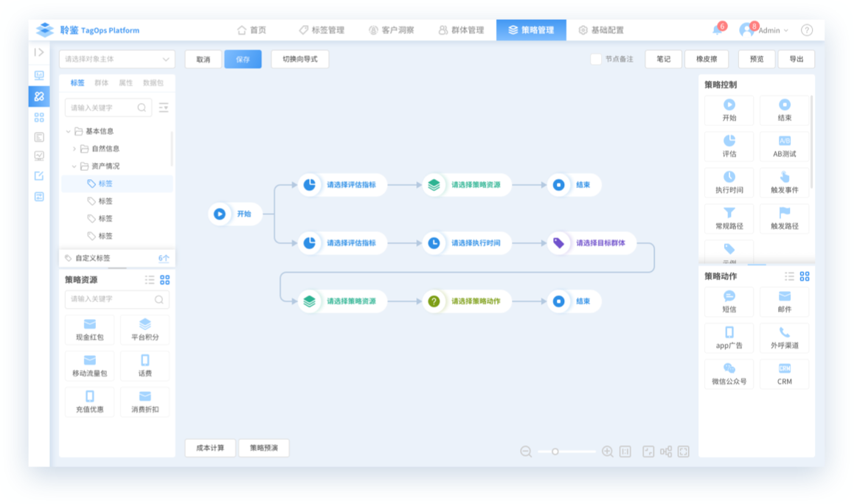854x504 pixels.
Task: Switch to 数据包 tab in left panel
Action: tap(153, 83)
